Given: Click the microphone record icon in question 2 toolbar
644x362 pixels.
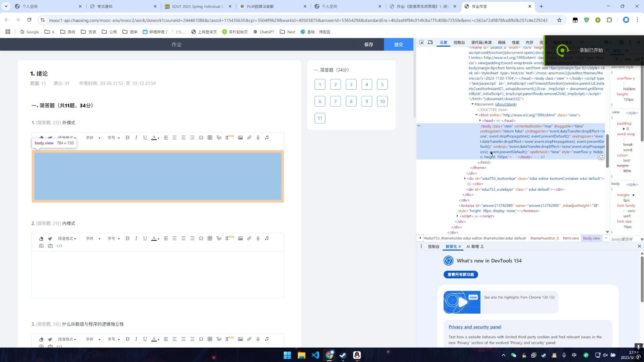Looking at the screenshot, I should click(x=258, y=238).
